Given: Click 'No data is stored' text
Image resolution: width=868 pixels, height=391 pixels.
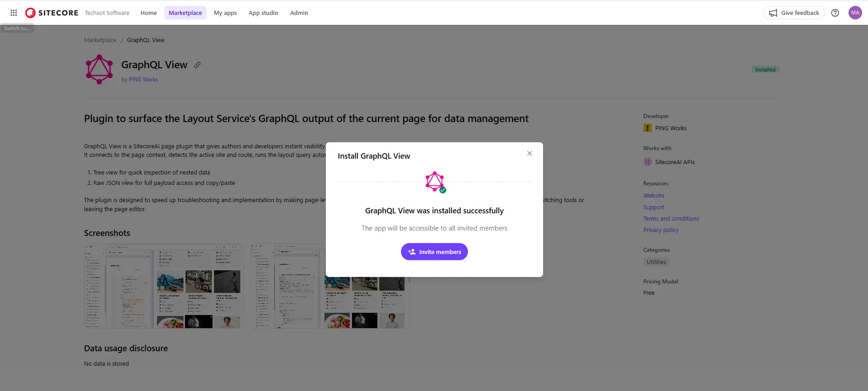Looking at the screenshot, I should click(106, 364).
